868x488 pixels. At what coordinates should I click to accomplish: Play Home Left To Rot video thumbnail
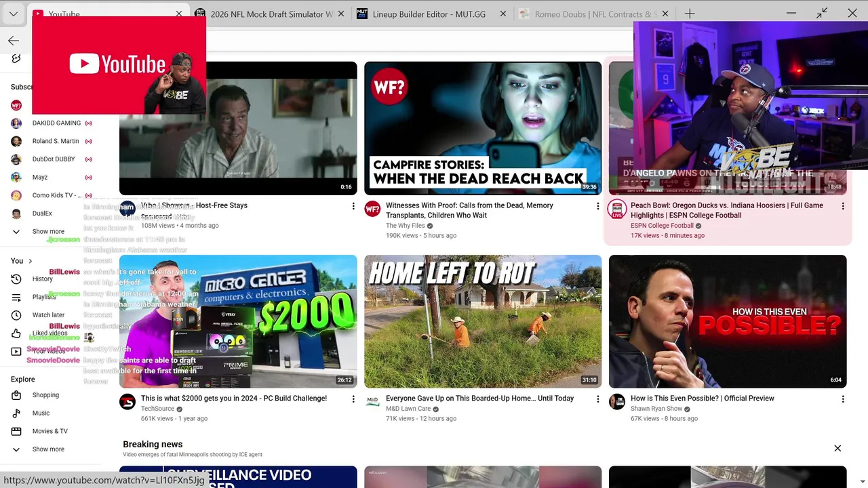click(483, 321)
